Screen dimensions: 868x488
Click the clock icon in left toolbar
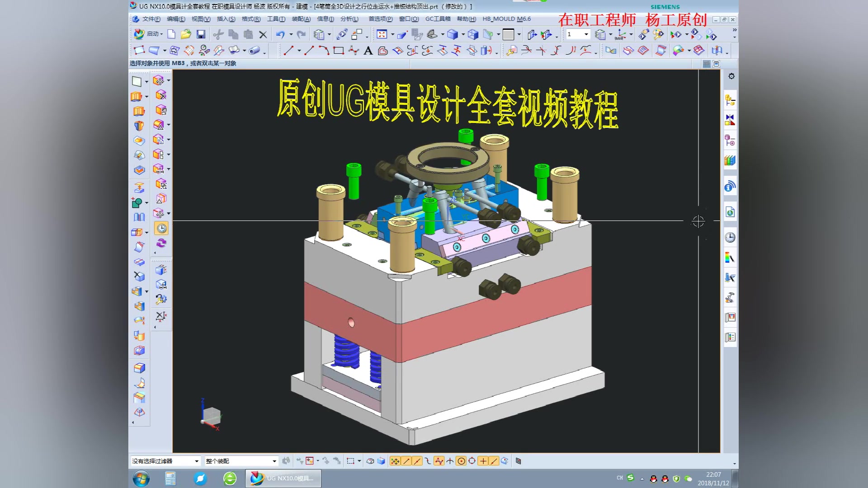(161, 228)
